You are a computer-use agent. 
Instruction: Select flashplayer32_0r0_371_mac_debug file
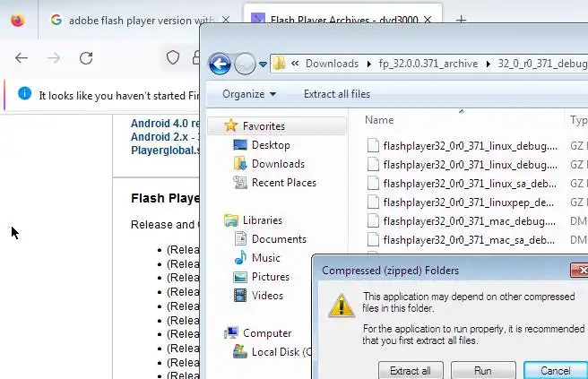pyautogui.click(x=469, y=220)
